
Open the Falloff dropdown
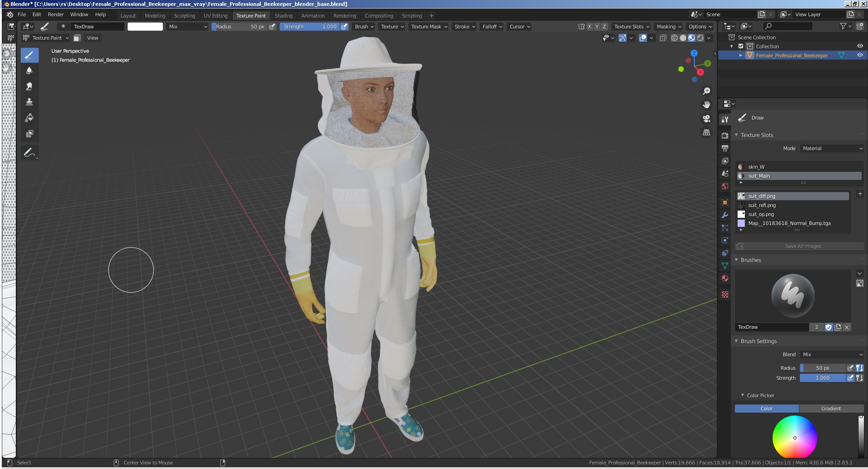click(492, 27)
